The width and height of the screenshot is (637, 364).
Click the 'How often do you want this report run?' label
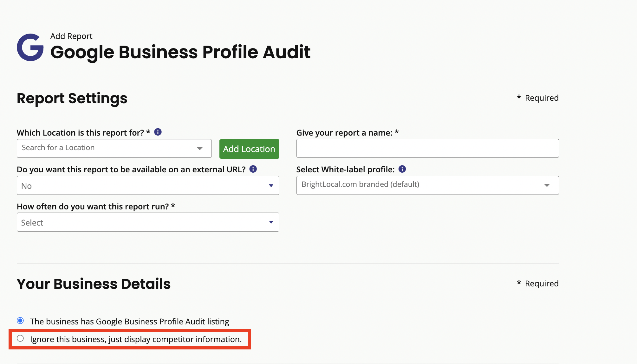coord(96,207)
